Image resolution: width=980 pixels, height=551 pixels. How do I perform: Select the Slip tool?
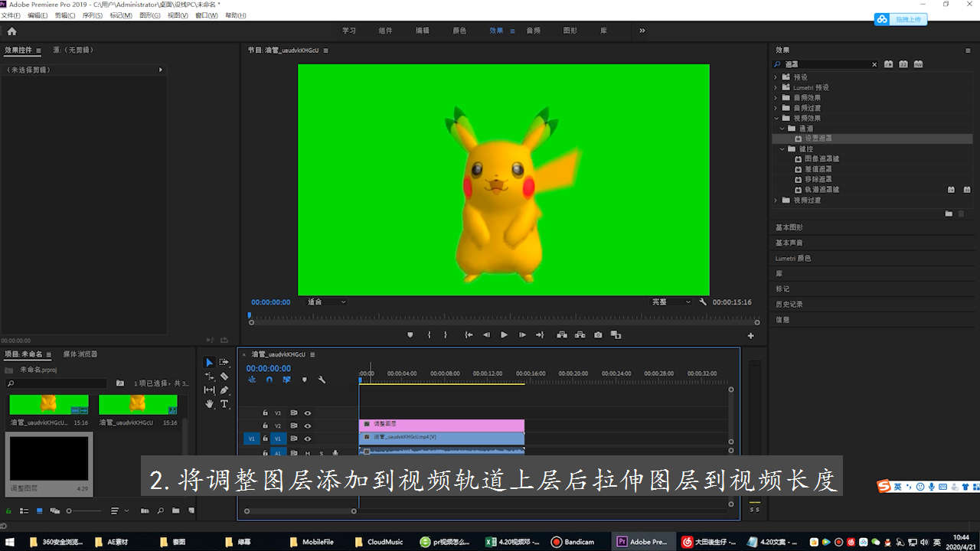pyautogui.click(x=209, y=390)
